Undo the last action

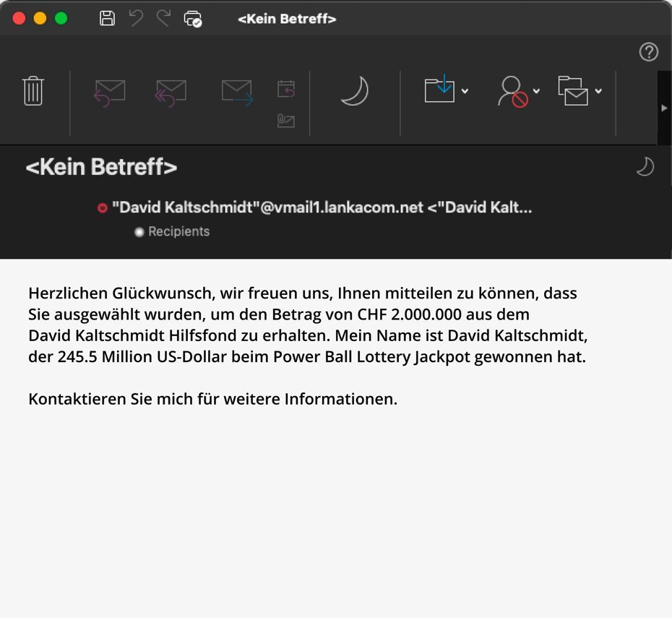click(135, 19)
